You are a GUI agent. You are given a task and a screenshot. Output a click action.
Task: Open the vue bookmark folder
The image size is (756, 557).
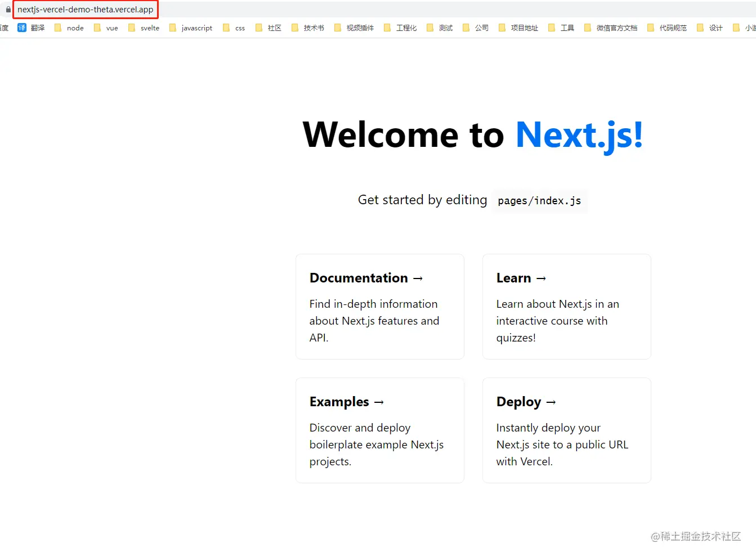[106, 28]
